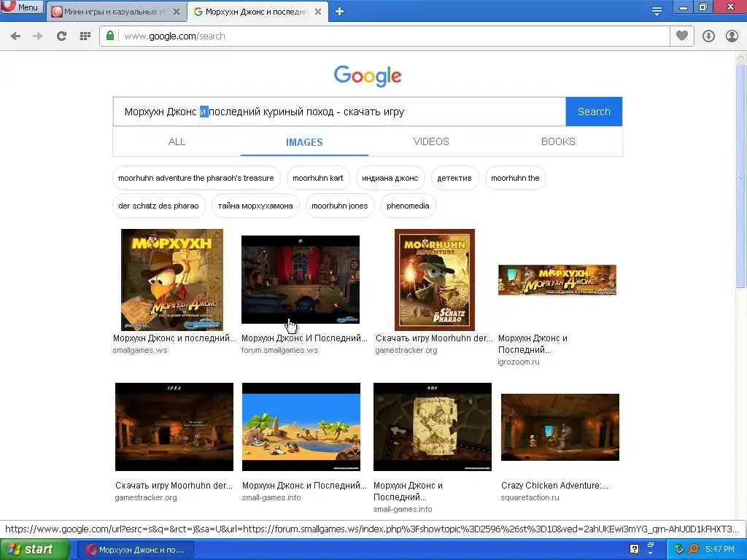The image size is (747, 560).
Task: Focus the Google search query field
Action: (339, 112)
